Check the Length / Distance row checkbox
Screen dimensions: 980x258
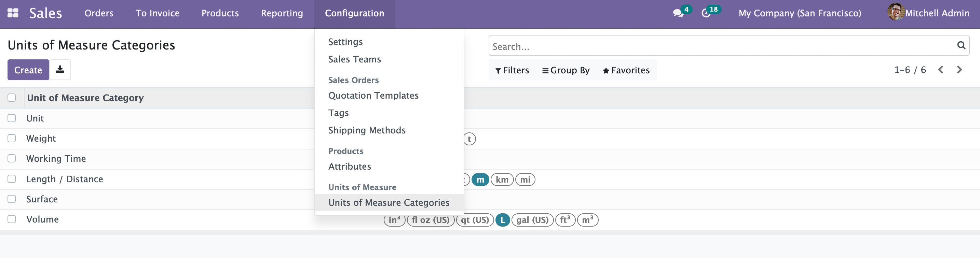(12, 179)
